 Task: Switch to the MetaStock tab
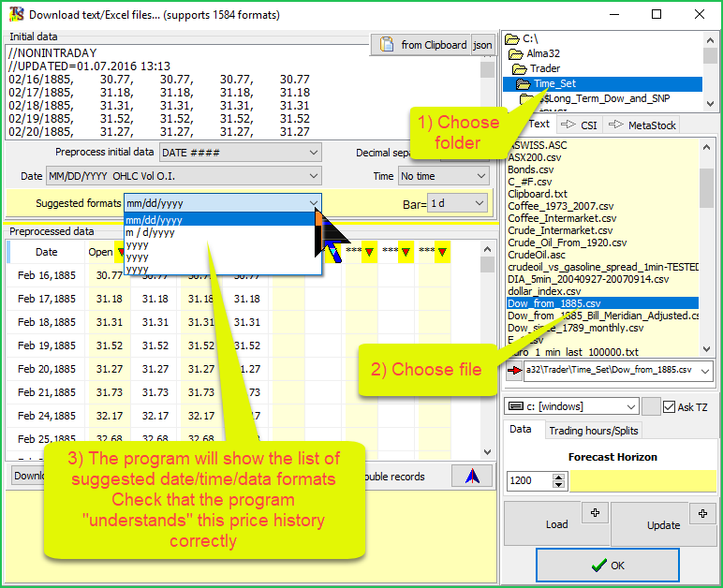641,125
